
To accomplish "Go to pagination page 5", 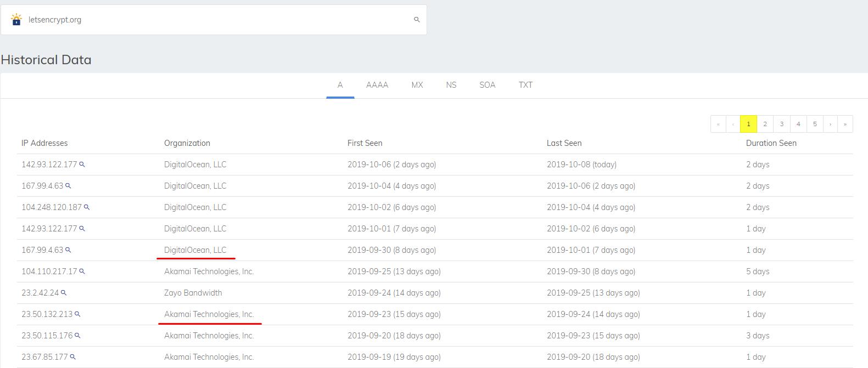I will pyautogui.click(x=815, y=124).
